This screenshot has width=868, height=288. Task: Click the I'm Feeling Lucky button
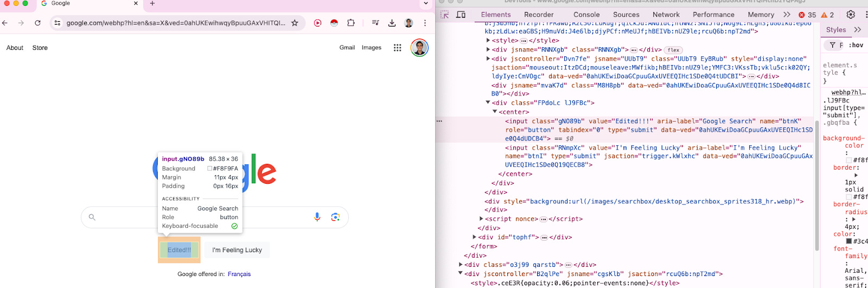[237, 250]
